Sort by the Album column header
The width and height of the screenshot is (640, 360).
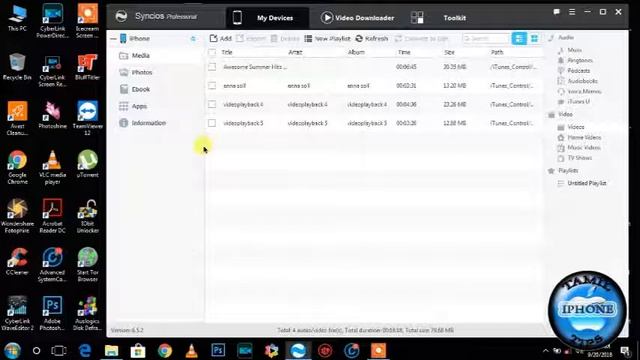356,52
